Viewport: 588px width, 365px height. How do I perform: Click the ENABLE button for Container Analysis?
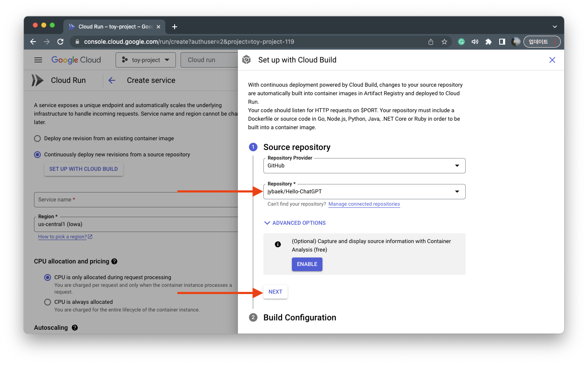click(307, 264)
